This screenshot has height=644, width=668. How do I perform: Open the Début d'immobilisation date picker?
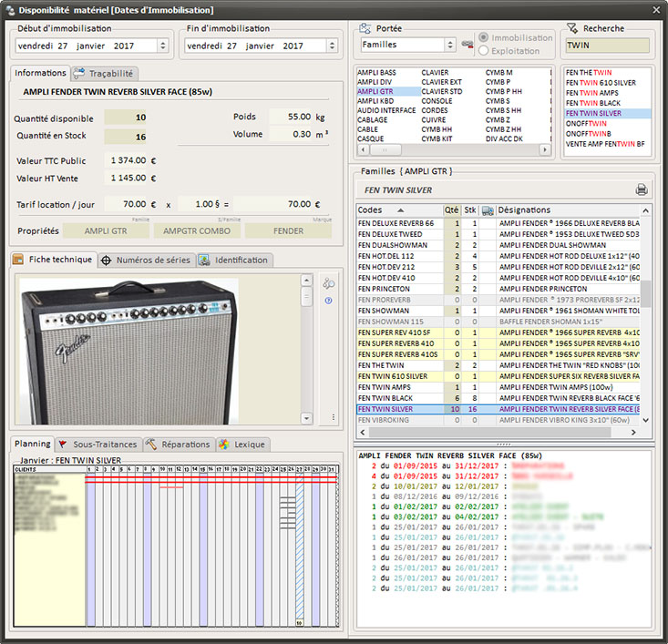pos(162,45)
